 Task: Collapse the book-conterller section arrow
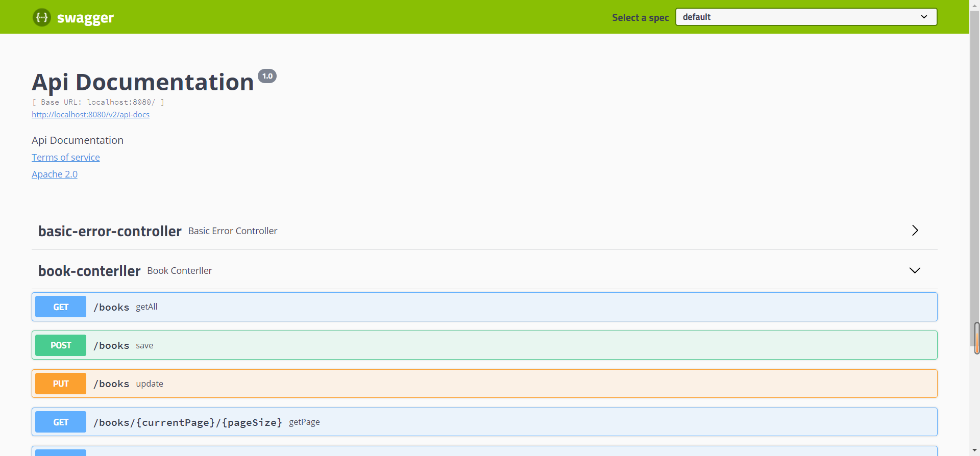[x=915, y=270]
